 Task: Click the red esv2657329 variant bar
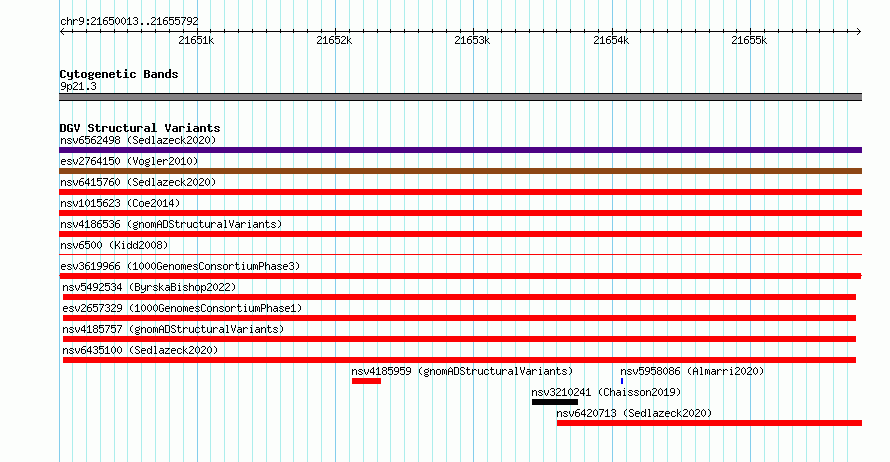click(x=459, y=318)
